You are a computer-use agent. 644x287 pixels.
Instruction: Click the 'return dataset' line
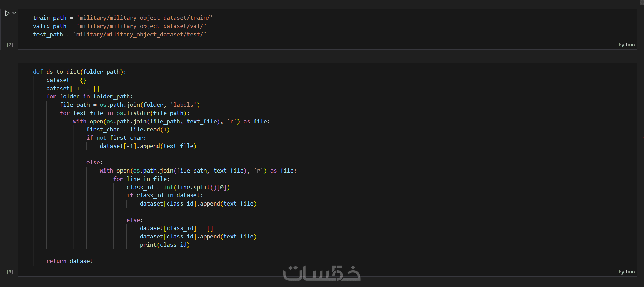(x=69, y=261)
